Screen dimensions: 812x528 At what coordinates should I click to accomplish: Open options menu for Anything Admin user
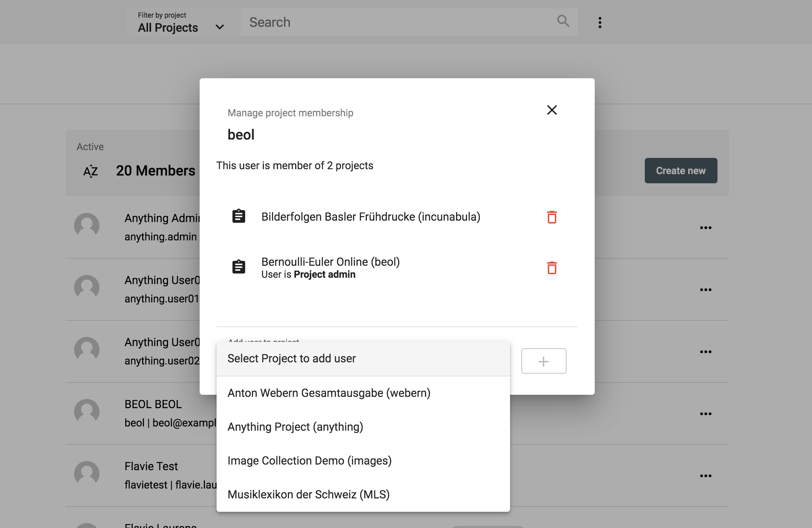[706, 227]
